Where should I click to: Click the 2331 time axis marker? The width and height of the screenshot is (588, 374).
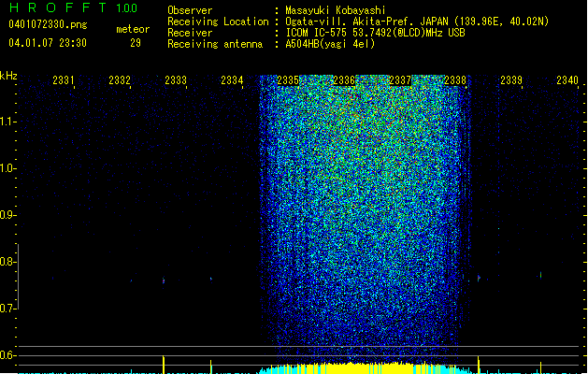pos(64,79)
